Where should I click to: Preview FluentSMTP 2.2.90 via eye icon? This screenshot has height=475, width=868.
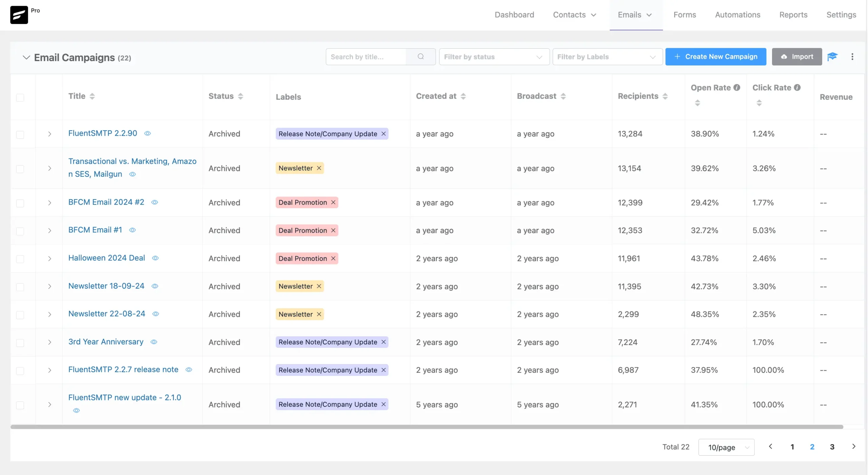point(147,134)
